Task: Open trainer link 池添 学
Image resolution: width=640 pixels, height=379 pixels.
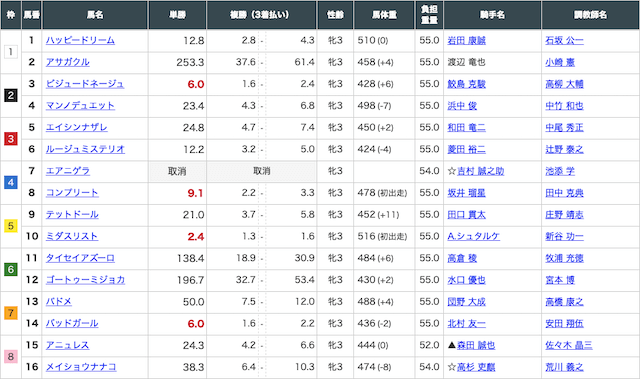Action: (x=560, y=171)
